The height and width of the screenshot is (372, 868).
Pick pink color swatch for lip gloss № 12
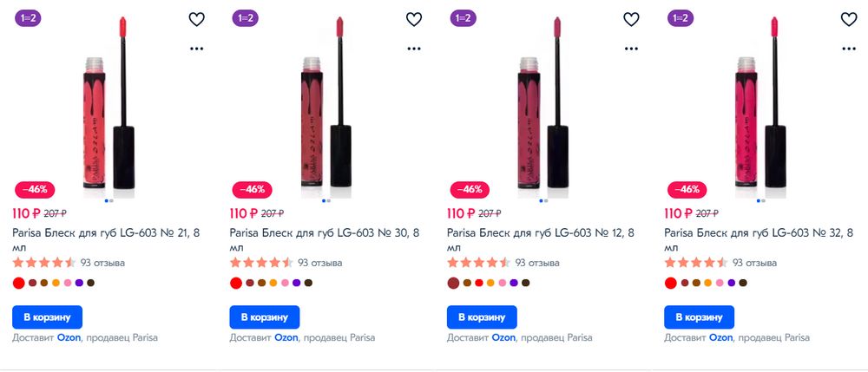pos(502,283)
